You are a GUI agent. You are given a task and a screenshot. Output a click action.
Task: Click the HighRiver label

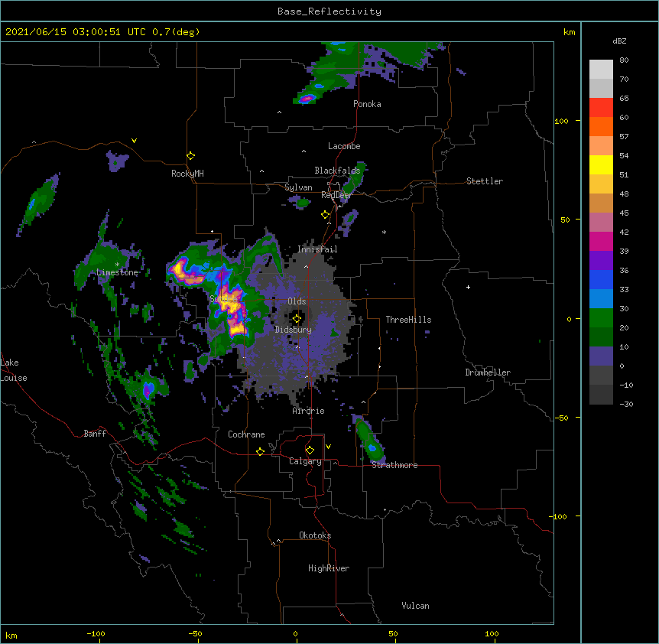coord(329,568)
